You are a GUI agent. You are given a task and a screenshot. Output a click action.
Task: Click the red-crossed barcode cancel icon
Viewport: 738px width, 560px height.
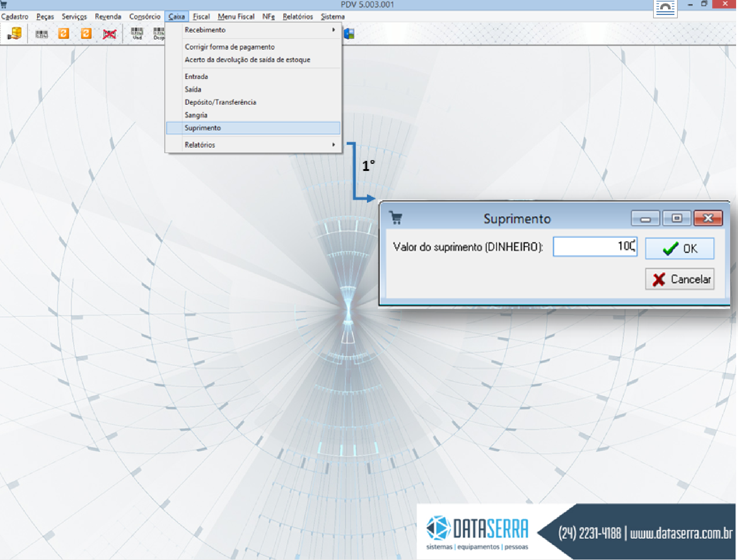109,34
